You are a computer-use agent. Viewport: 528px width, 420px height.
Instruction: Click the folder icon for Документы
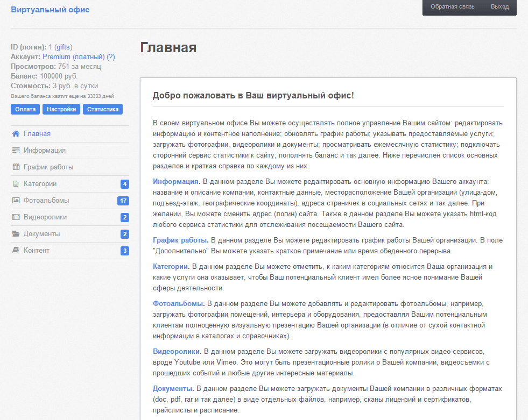coord(16,234)
